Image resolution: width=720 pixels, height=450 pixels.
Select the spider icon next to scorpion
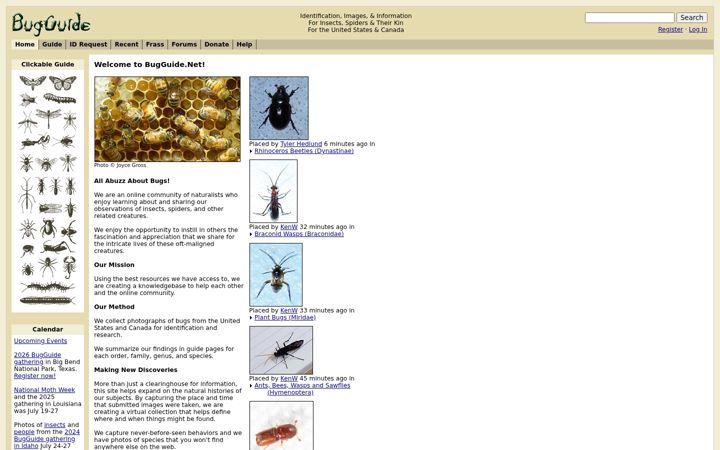48,266
